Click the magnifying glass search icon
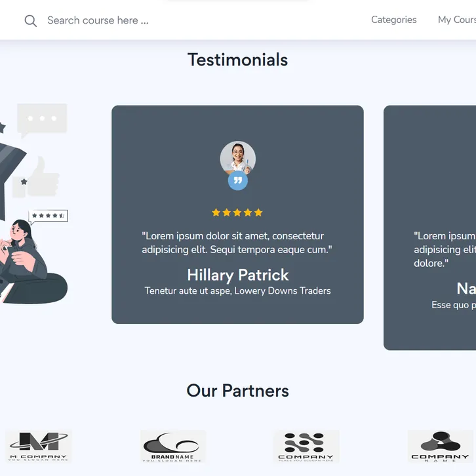 [30, 20]
